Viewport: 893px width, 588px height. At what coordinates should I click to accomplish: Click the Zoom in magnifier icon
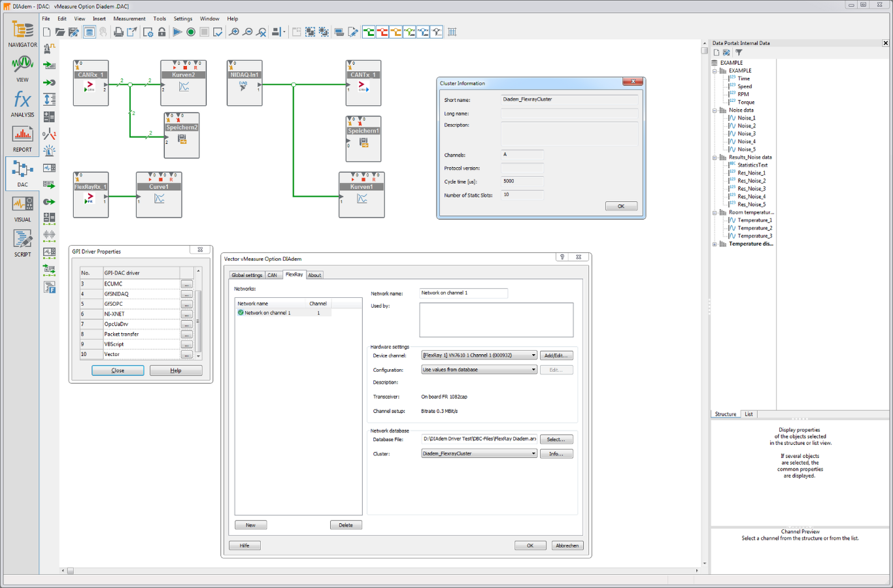[234, 32]
